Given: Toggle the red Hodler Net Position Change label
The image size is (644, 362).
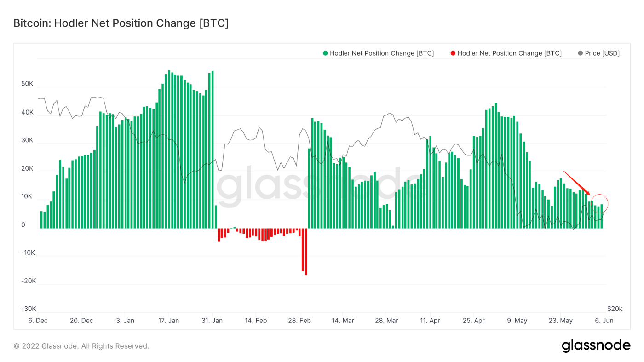Looking at the screenshot, I should coord(510,53).
